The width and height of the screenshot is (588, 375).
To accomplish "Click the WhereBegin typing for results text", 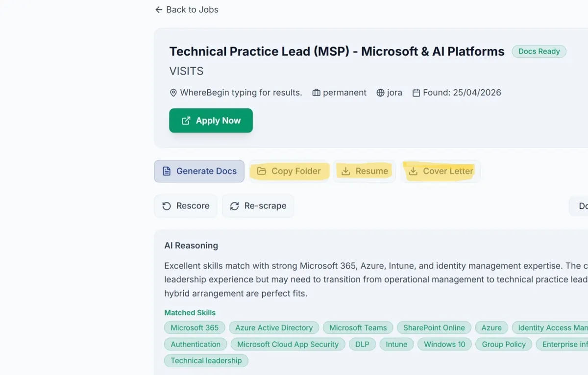I will 241,93.
